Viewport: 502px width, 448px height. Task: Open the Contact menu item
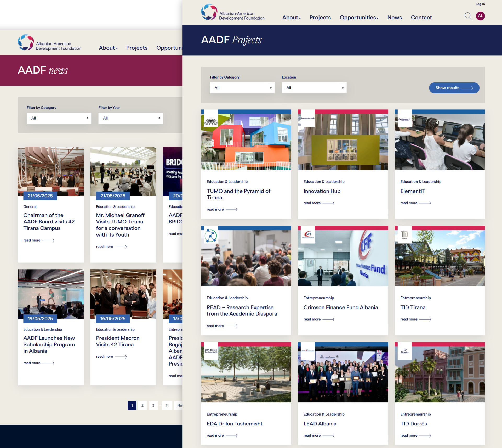click(x=421, y=18)
